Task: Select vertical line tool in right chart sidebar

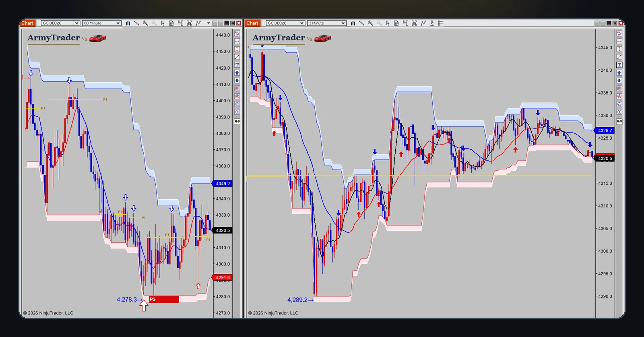Action: (619, 49)
